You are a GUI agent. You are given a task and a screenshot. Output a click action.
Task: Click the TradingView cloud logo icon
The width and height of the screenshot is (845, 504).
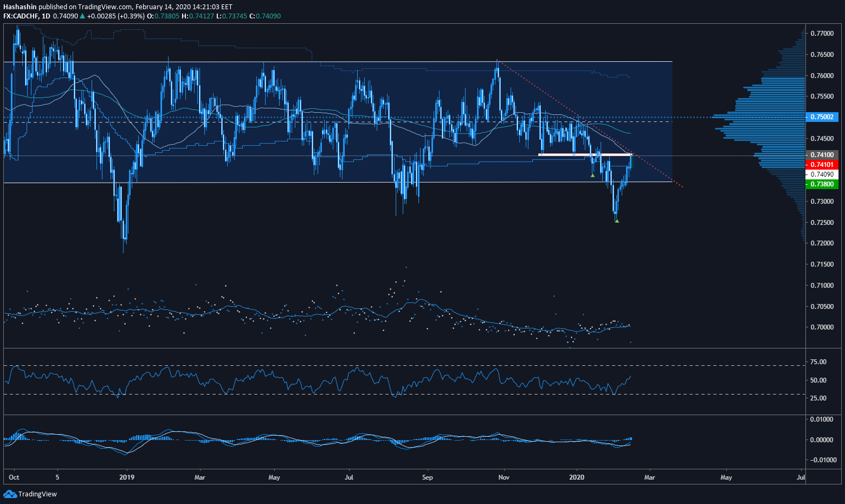[x=10, y=494]
